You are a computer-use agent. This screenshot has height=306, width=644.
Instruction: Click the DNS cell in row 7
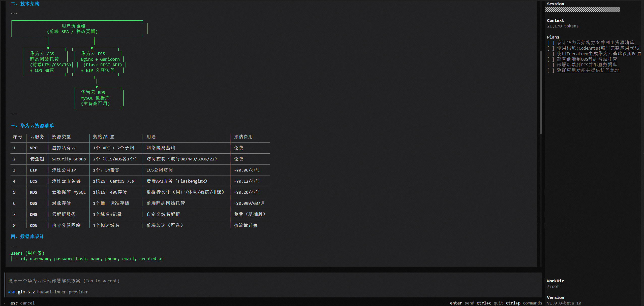34,214
